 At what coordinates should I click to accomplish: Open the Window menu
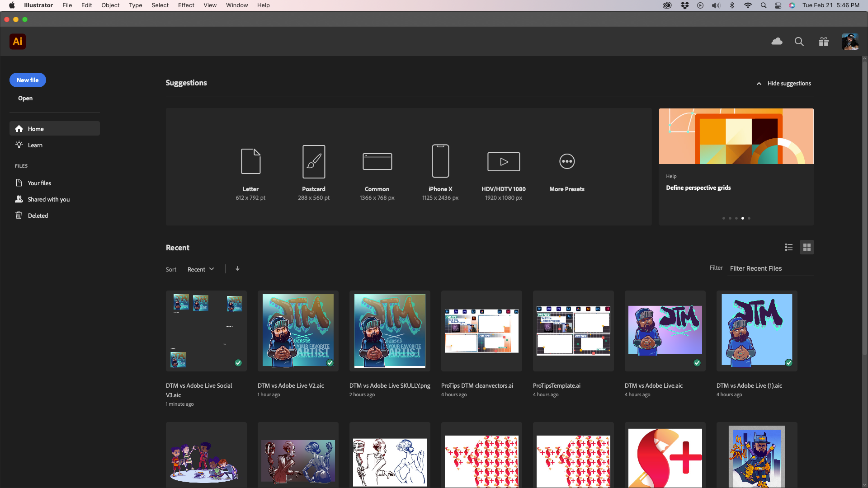237,5
